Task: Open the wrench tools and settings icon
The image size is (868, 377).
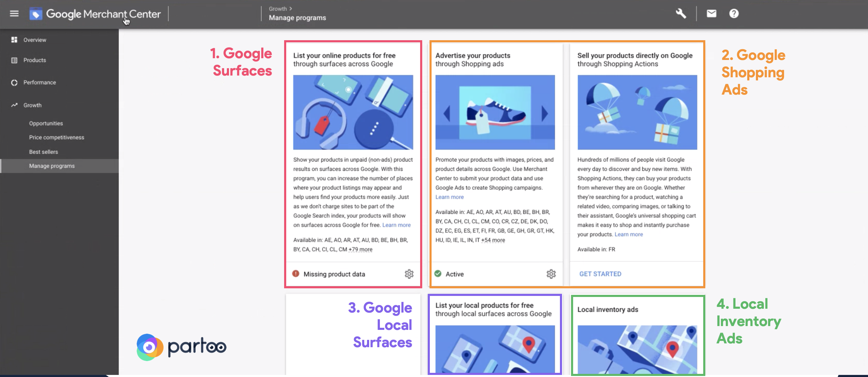Action: click(x=681, y=14)
